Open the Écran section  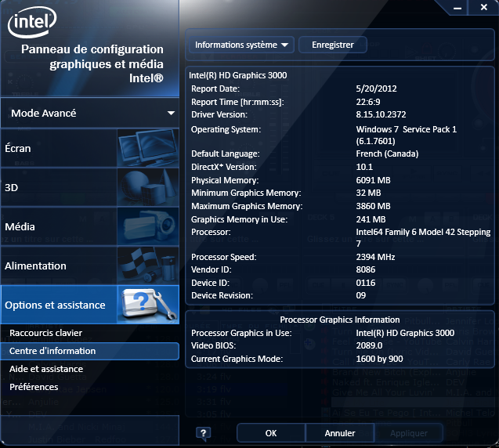[90, 148]
